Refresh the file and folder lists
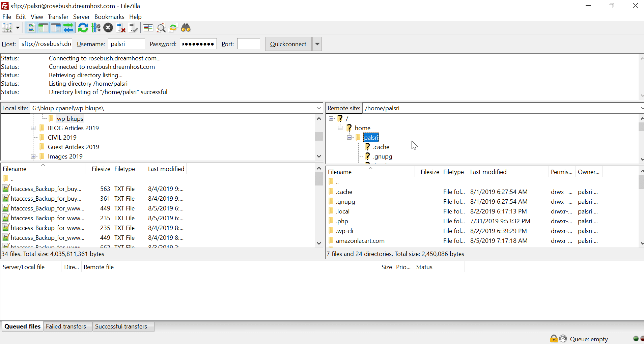This screenshot has height=344, width=644. click(83, 28)
